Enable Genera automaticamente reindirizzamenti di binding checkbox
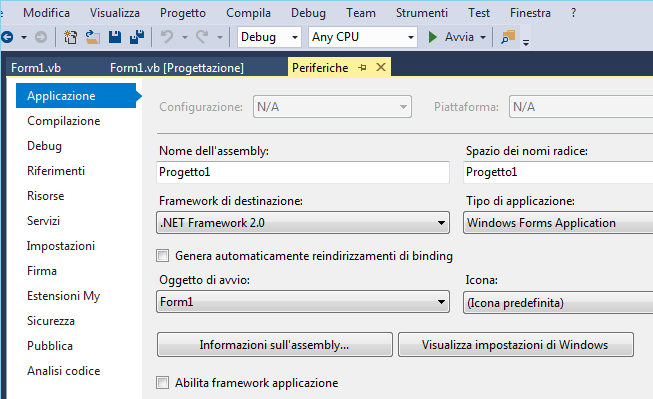 [162, 255]
